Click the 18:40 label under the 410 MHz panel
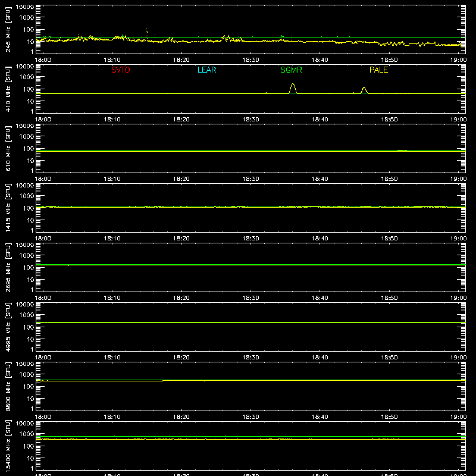 coord(320,120)
